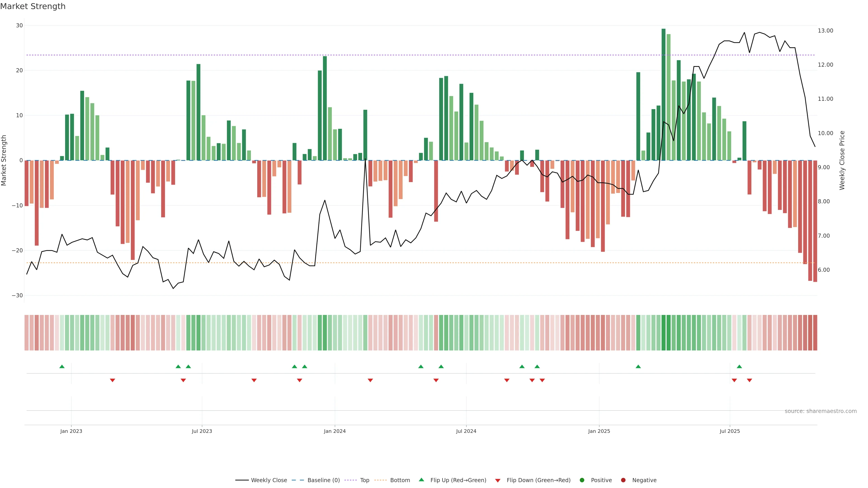Click the Flip Up green triangle legend icon
The width and height of the screenshot is (868, 488).
point(421,480)
